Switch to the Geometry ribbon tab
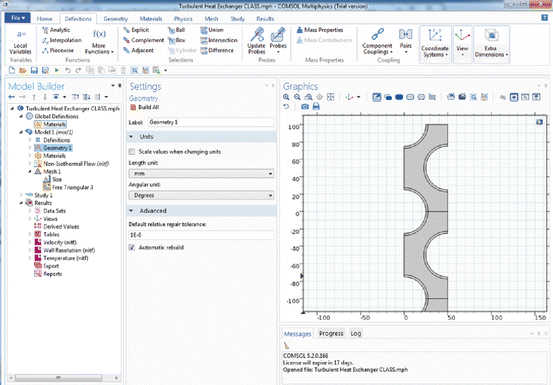 (x=116, y=19)
